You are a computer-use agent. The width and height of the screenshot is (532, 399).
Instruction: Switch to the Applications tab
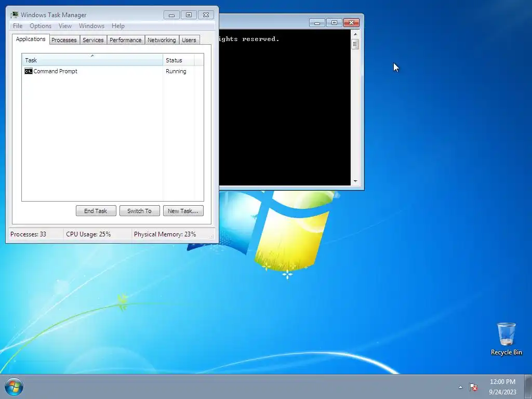31,39
